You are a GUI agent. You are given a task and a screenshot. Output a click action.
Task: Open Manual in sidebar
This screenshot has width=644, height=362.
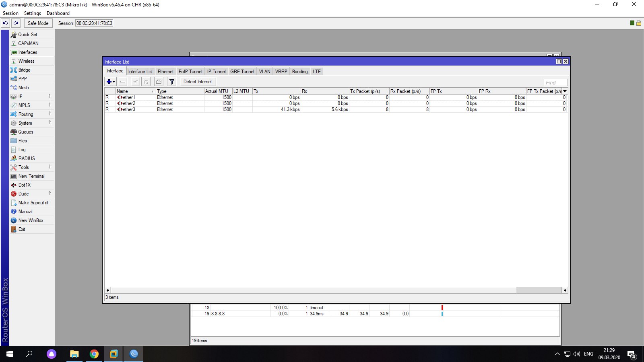(32, 212)
